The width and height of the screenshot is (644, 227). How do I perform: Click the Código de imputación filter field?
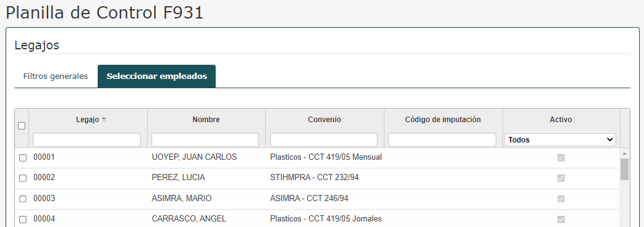(442, 140)
